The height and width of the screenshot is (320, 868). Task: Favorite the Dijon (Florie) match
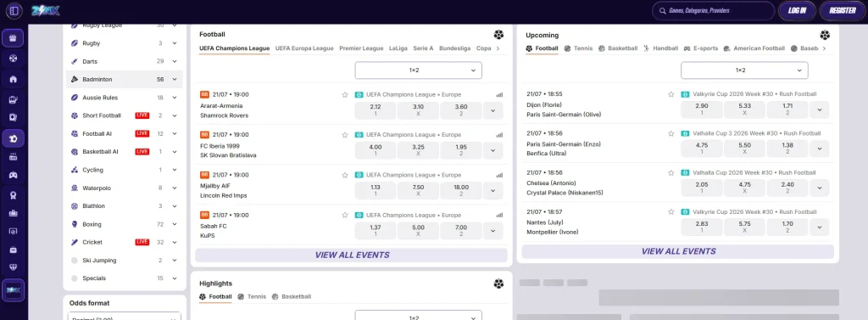pos(671,94)
